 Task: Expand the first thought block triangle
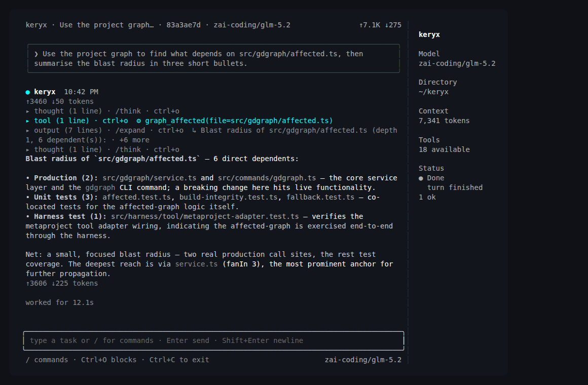click(28, 111)
